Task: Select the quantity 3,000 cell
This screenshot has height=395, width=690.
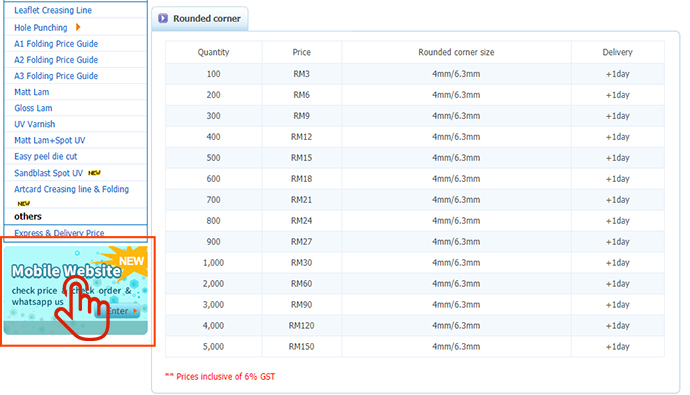Action: click(213, 304)
